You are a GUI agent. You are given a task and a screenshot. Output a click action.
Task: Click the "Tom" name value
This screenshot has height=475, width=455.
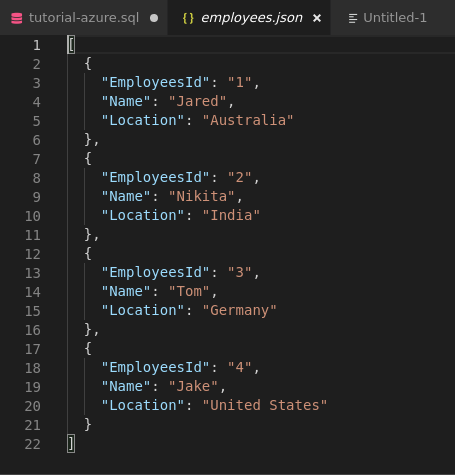pos(189,291)
